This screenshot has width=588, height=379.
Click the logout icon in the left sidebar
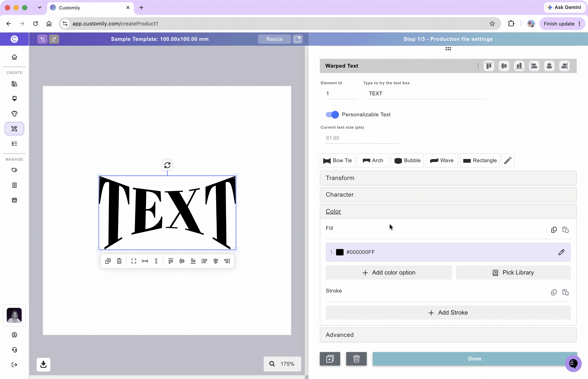pos(14,365)
